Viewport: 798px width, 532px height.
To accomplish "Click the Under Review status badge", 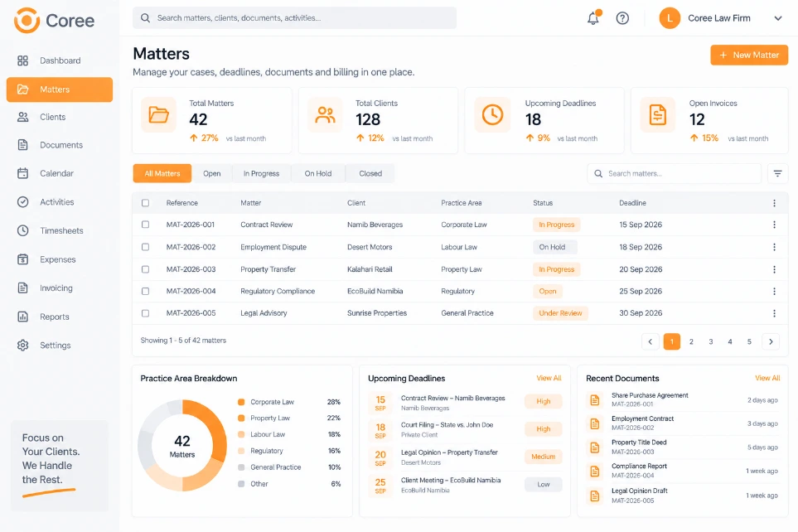I will [560, 313].
